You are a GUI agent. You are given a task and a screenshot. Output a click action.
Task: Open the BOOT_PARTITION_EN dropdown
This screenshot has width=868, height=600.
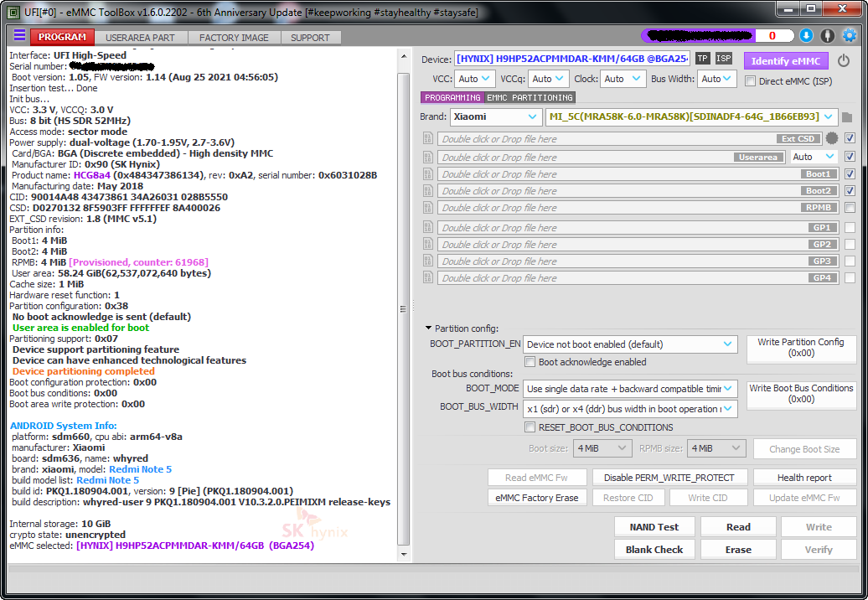coord(630,344)
